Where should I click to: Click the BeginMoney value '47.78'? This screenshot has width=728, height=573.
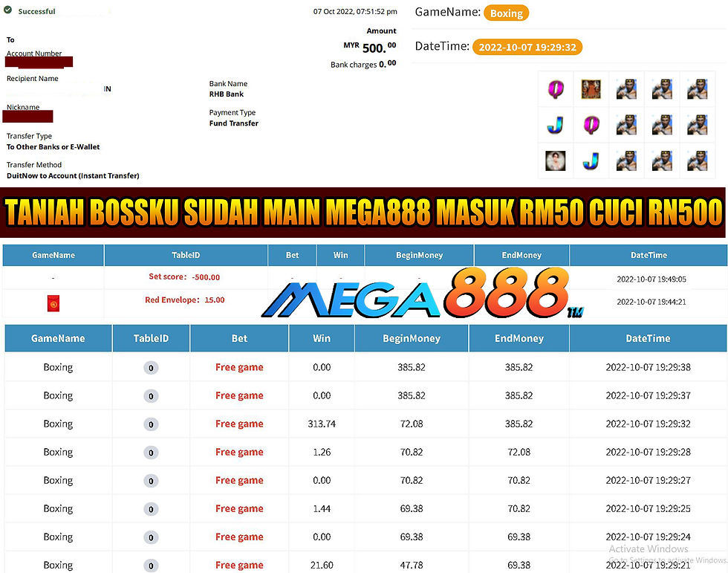pos(412,565)
